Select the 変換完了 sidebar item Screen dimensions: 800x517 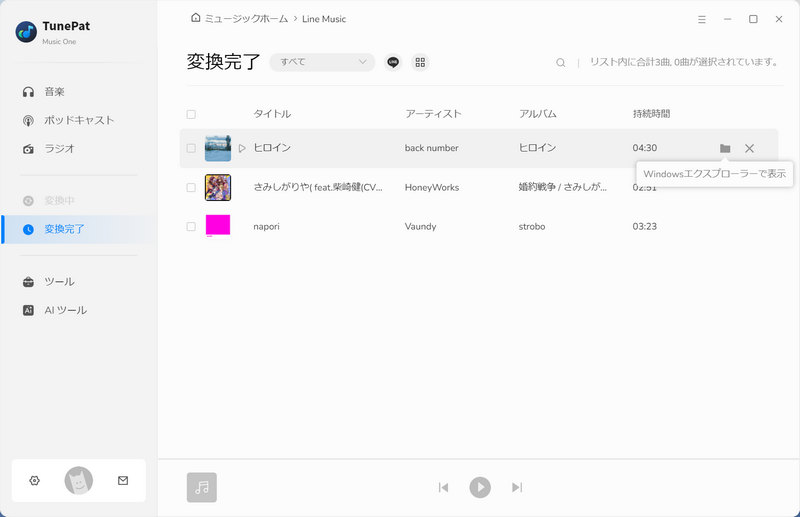(79, 229)
